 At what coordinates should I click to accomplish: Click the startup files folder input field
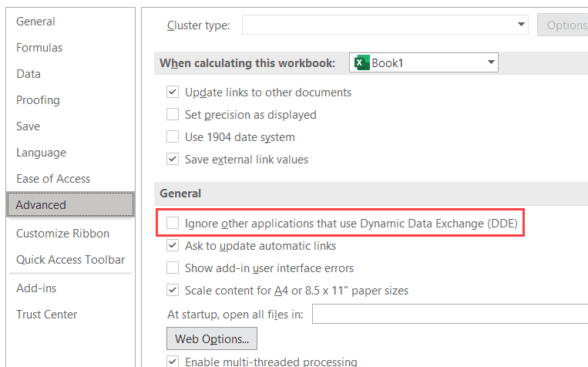pyautogui.click(x=449, y=314)
